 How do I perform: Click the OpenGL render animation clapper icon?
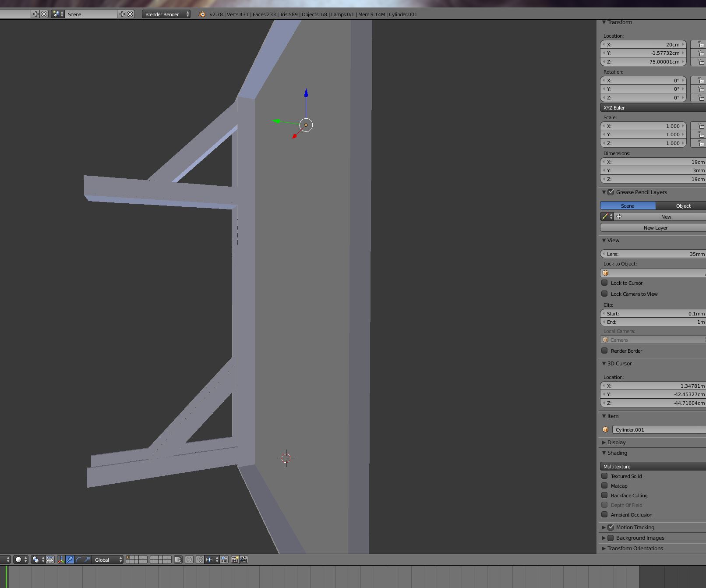(244, 560)
